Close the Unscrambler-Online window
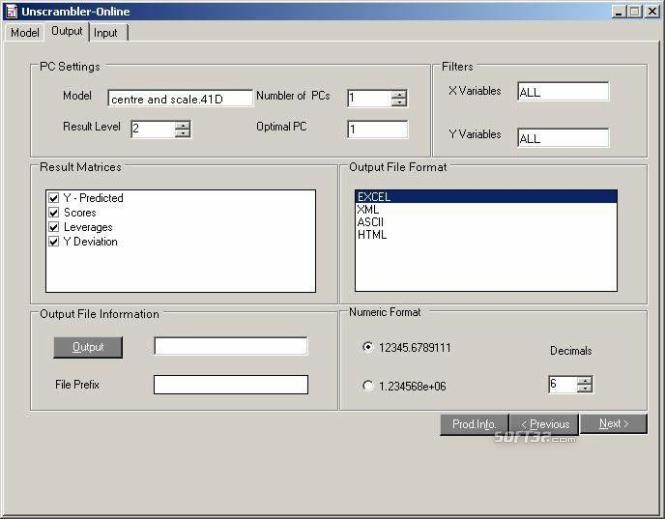The width and height of the screenshot is (665, 519). tap(652, 11)
